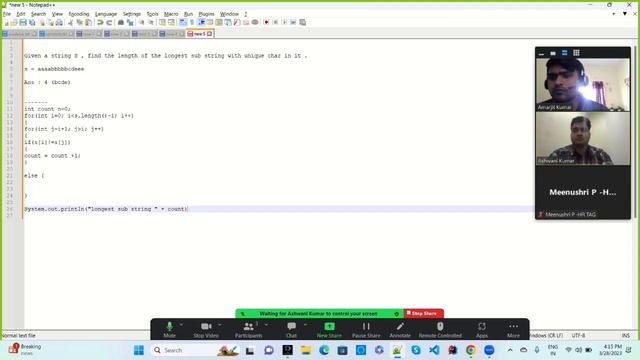Click the 'else {' line in editor
The width and height of the screenshot is (640, 360).
point(34,176)
